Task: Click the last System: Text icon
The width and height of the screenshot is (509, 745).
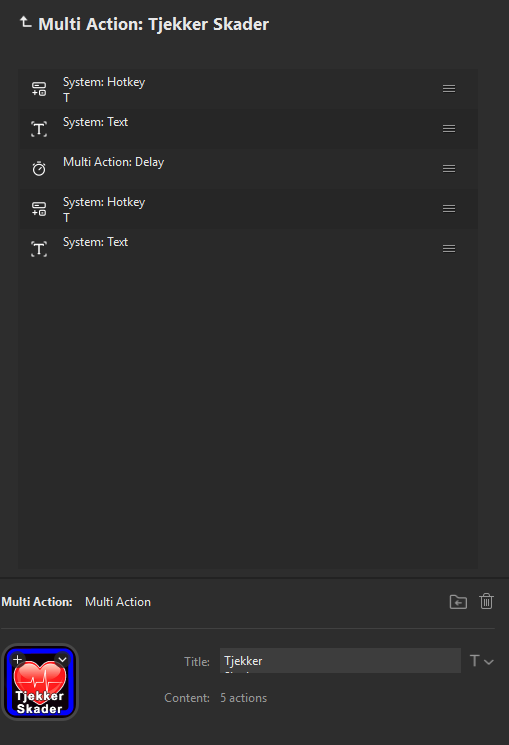Action: (x=39, y=249)
